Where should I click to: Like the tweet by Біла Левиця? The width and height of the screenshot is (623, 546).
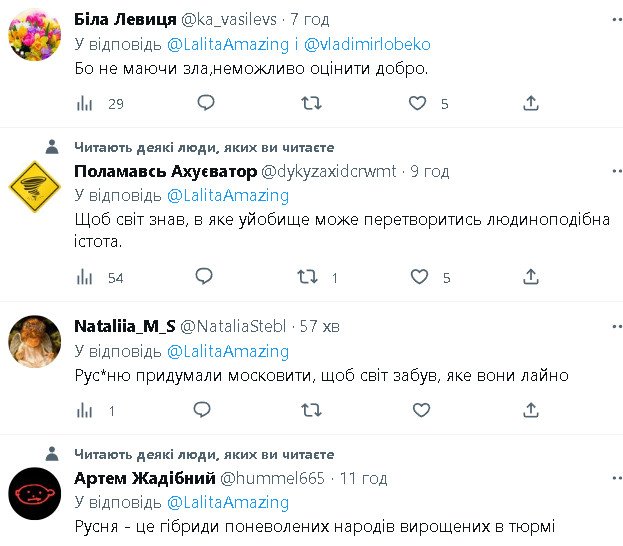pyautogui.click(x=418, y=103)
